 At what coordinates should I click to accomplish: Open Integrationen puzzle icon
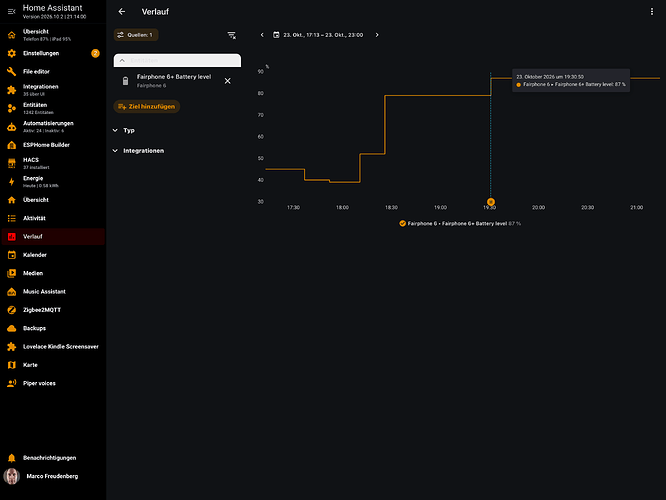pos(11,90)
